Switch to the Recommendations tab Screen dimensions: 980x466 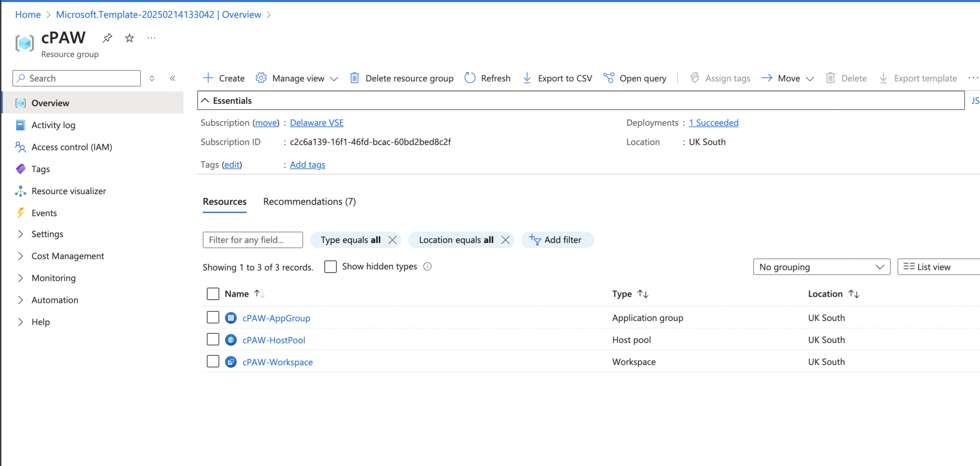point(309,201)
